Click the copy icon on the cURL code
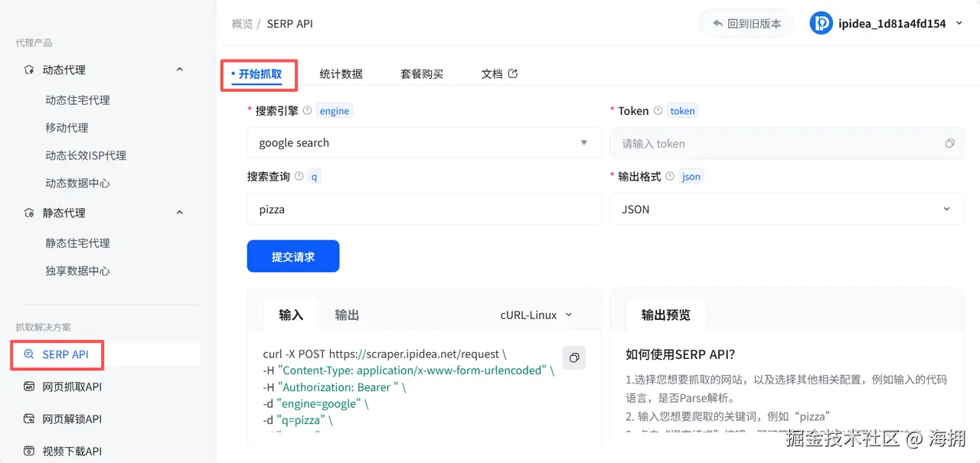The height and width of the screenshot is (463, 980). coord(573,357)
